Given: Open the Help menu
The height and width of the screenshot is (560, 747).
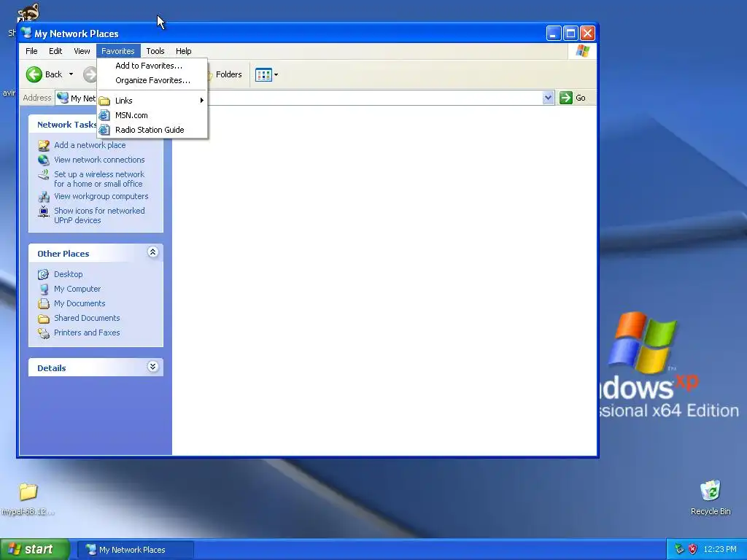Looking at the screenshot, I should point(183,51).
